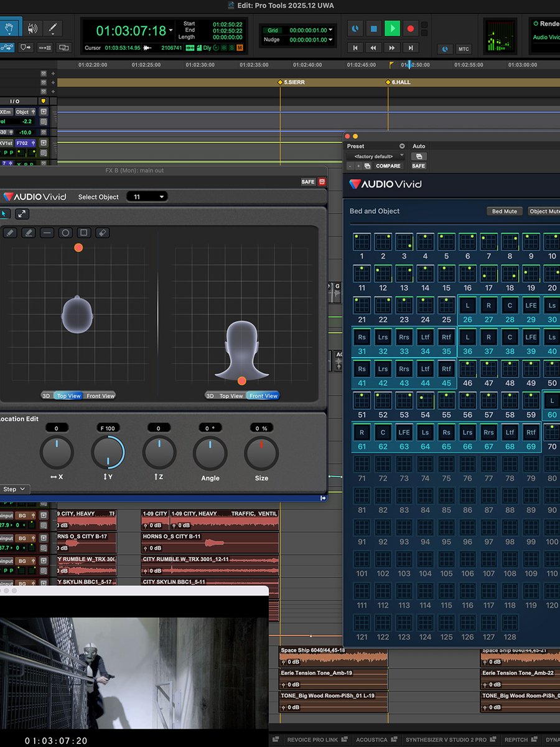This screenshot has width=560, height=747.
Task: Jump to marker 5.SIERR
Action: tap(292, 82)
